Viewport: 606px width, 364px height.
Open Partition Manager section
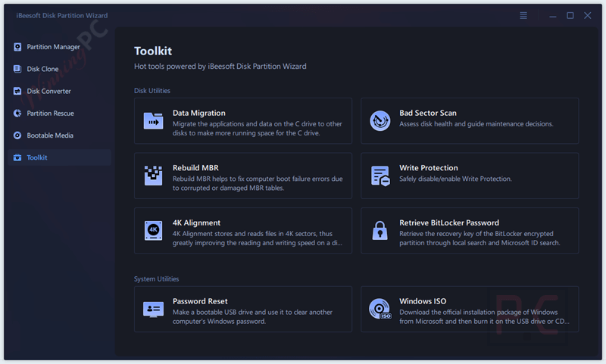click(x=53, y=47)
